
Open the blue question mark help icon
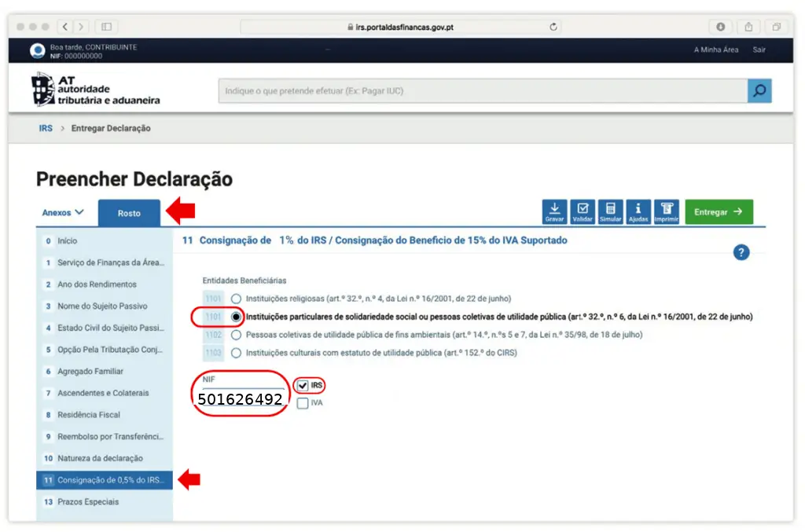click(741, 252)
